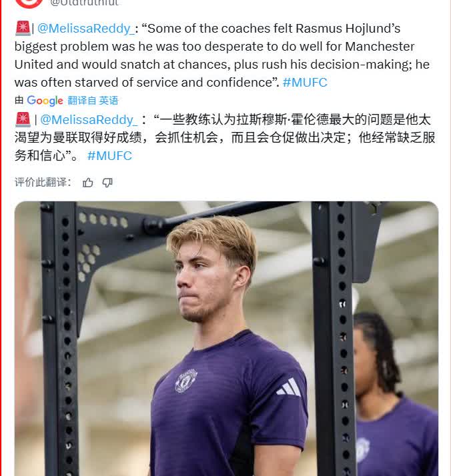Open the @UtdTruthful handle at the top

[x=84, y=3]
